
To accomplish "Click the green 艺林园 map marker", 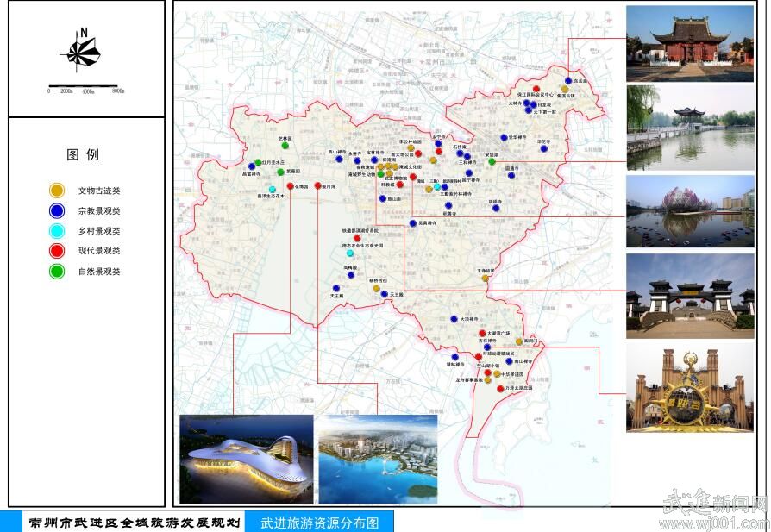I will (x=285, y=145).
